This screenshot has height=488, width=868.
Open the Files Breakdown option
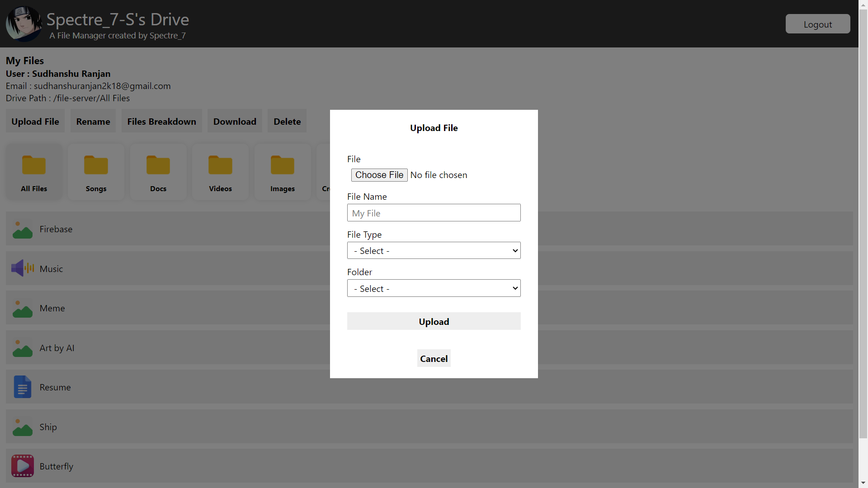coord(162,121)
